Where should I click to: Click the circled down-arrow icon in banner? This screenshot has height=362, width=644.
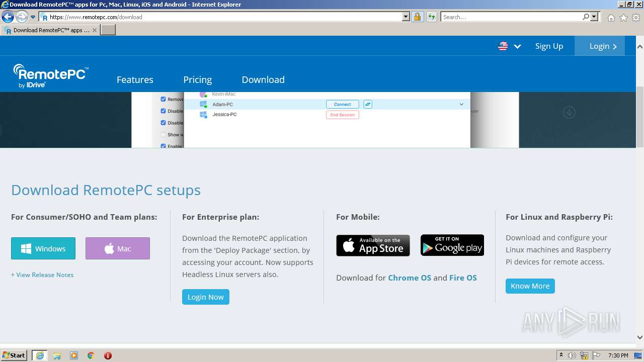(569, 112)
